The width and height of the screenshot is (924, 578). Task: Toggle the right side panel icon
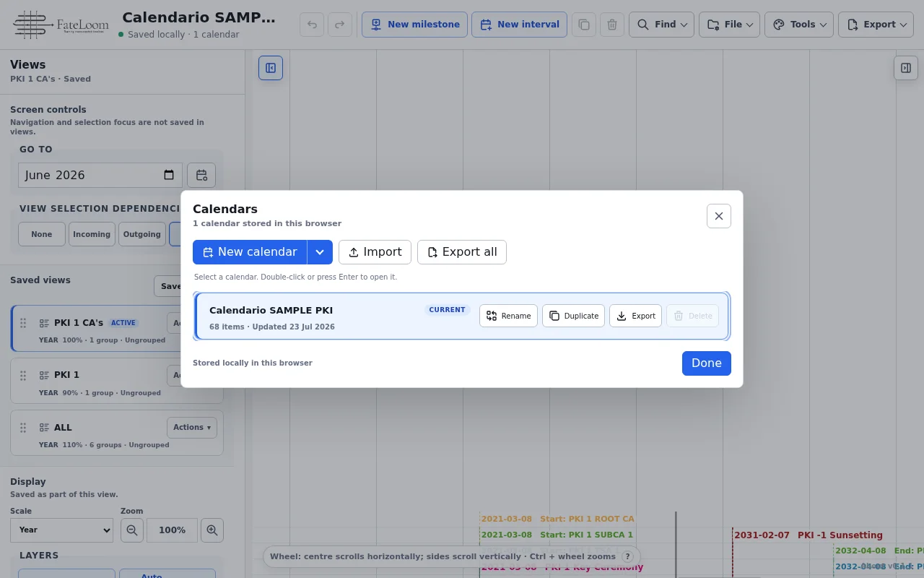click(906, 68)
